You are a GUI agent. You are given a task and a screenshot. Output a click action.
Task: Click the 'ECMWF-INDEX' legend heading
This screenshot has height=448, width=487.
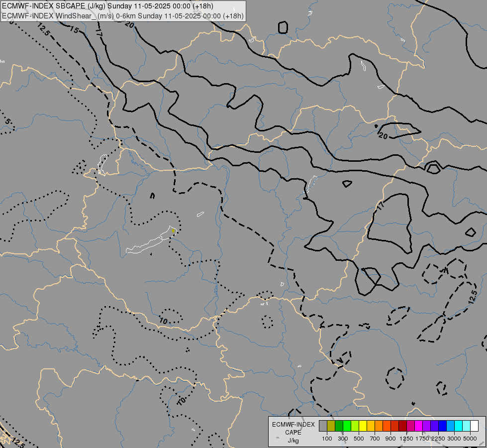pos(293,425)
